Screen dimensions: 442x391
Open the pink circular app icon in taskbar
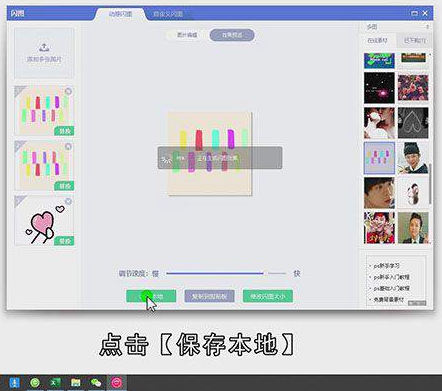116,383
